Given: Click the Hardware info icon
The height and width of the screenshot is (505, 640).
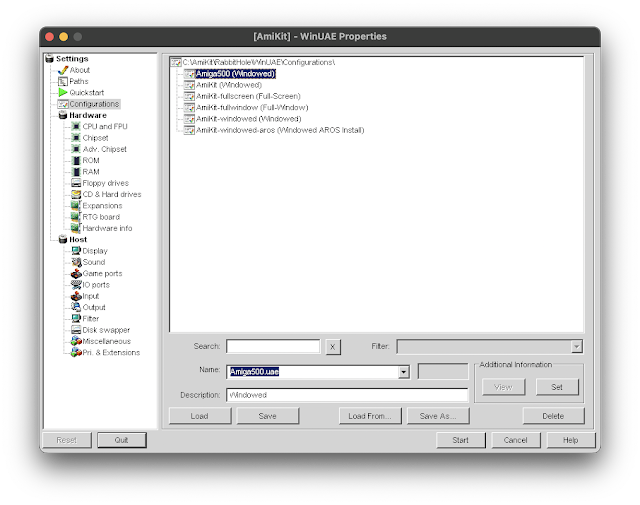Looking at the screenshot, I should click(76, 228).
